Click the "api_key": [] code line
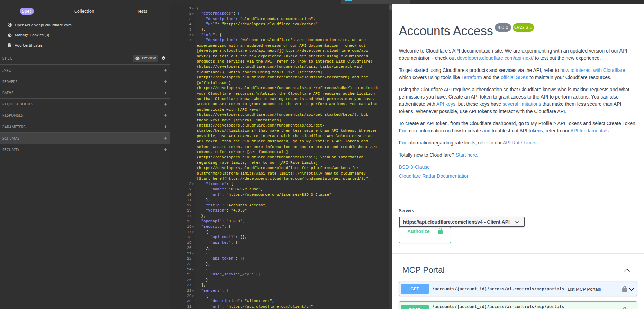The image size is (644, 309). [x=225, y=243]
